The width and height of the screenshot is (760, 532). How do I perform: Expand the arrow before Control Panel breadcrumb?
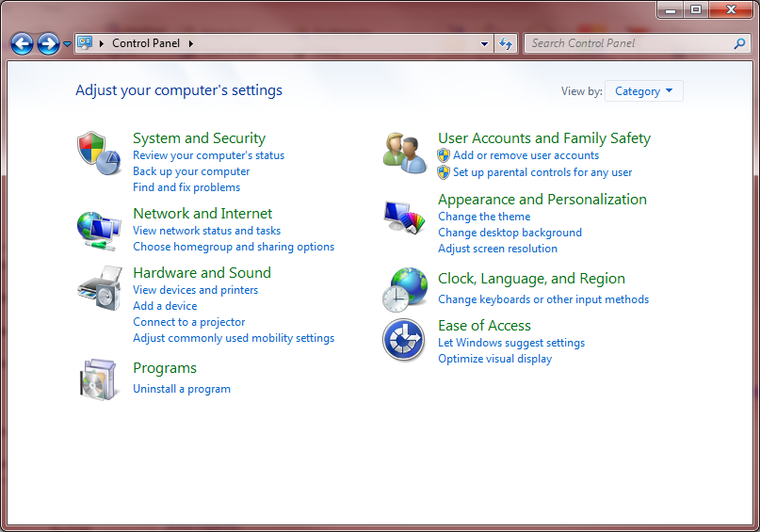pyautogui.click(x=102, y=43)
